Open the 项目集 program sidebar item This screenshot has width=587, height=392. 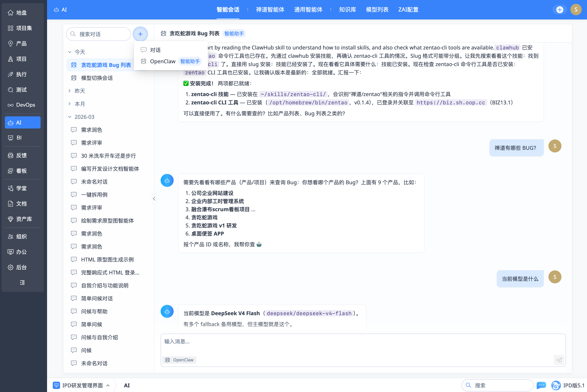[x=23, y=28]
